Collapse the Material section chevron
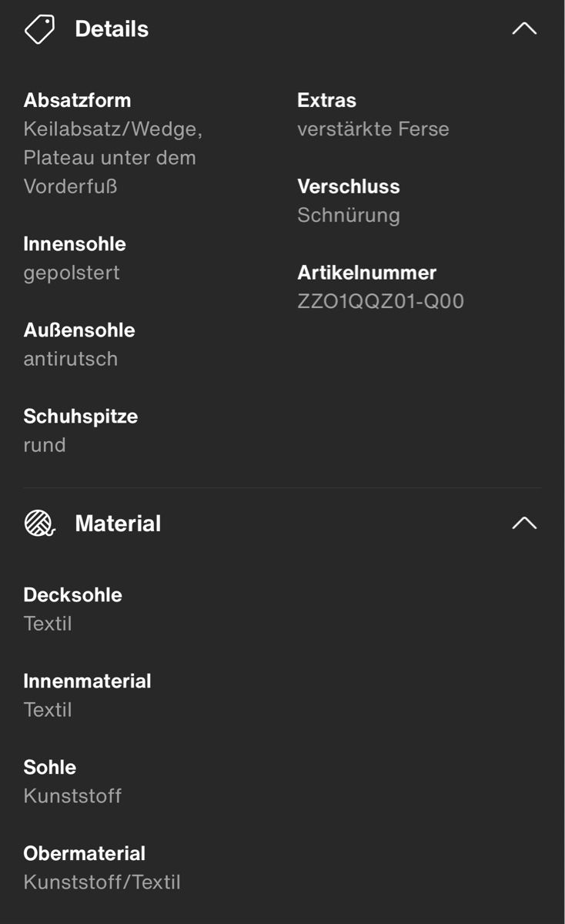Screen dimensions: 565x924 (x=524, y=523)
